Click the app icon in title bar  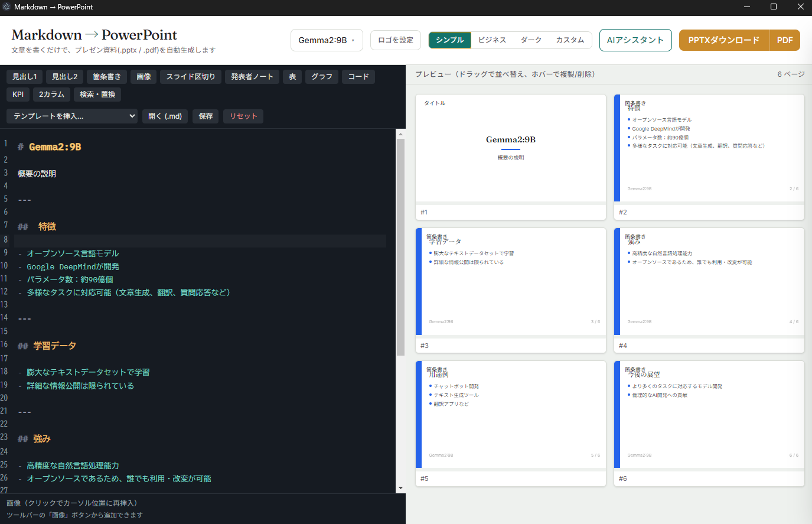point(6,7)
